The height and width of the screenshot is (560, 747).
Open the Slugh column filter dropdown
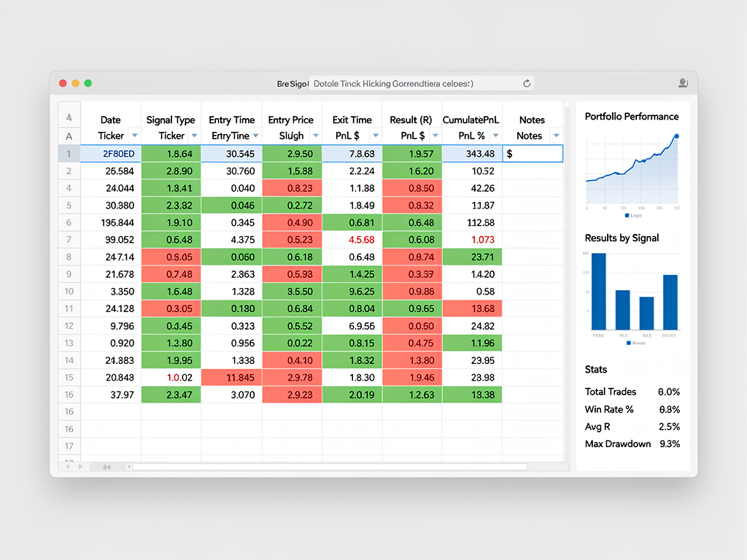tap(315, 136)
